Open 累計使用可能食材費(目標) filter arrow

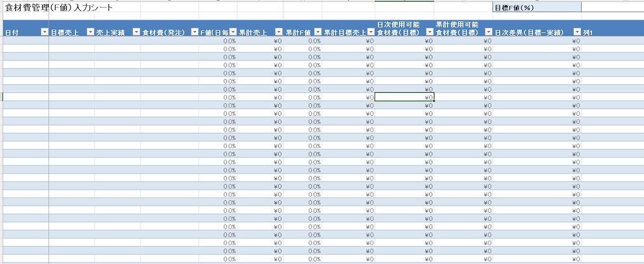[488, 33]
